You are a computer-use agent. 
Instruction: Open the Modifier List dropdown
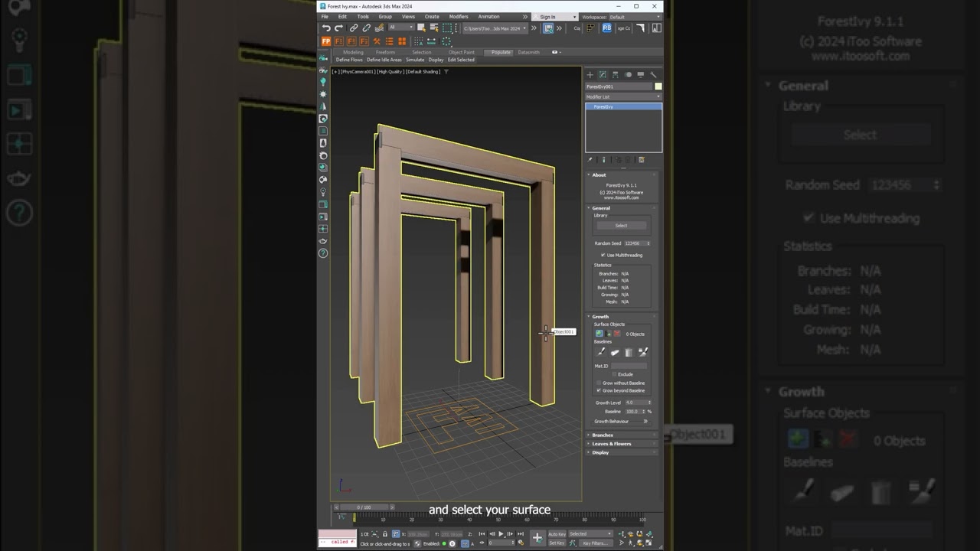click(x=623, y=97)
